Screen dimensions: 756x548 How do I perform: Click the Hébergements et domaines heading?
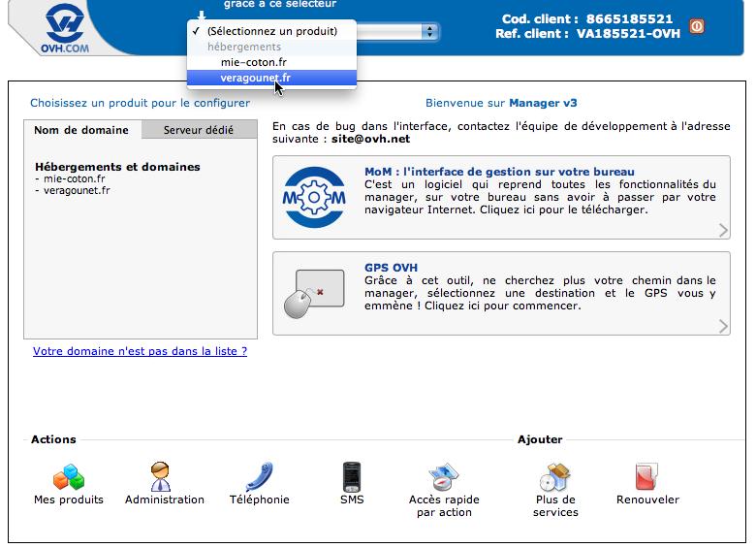click(x=117, y=167)
